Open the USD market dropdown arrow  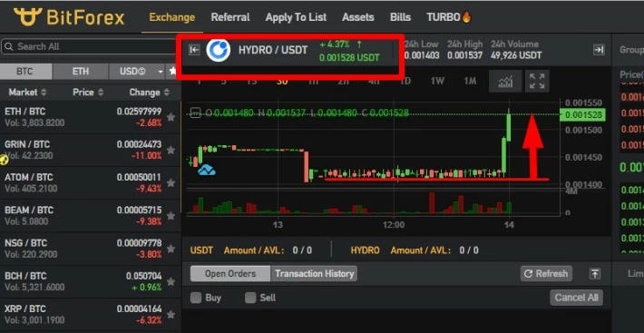tap(161, 72)
